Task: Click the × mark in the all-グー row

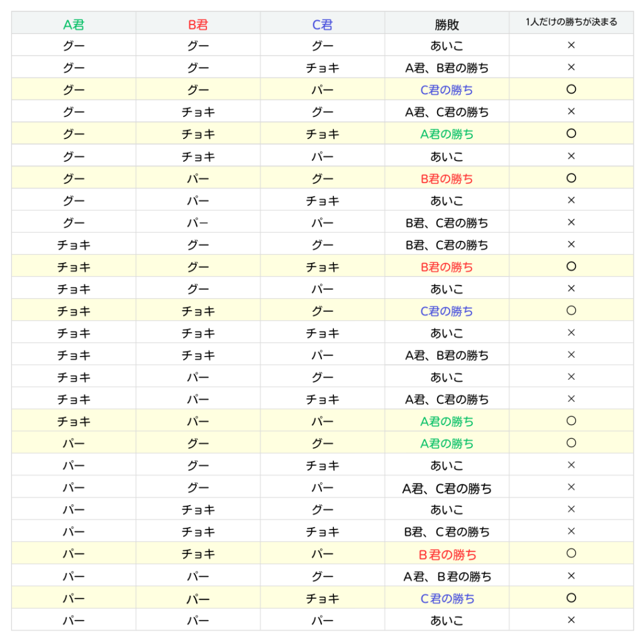Action: [571, 45]
